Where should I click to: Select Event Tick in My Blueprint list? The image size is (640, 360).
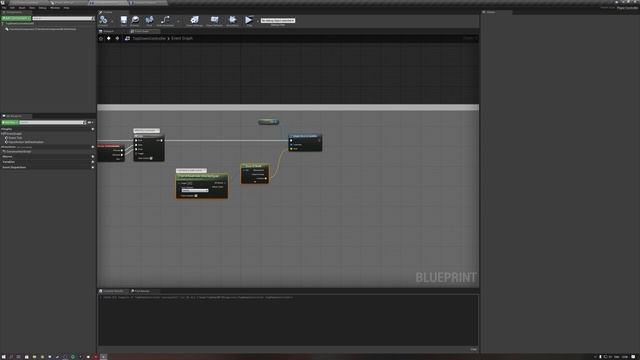[15, 138]
